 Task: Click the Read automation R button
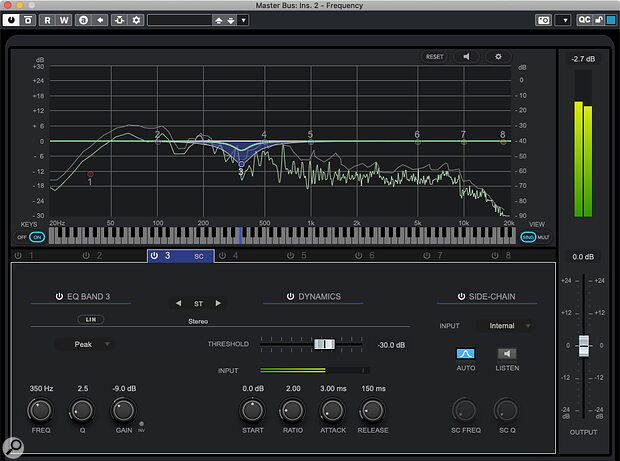tap(46, 19)
